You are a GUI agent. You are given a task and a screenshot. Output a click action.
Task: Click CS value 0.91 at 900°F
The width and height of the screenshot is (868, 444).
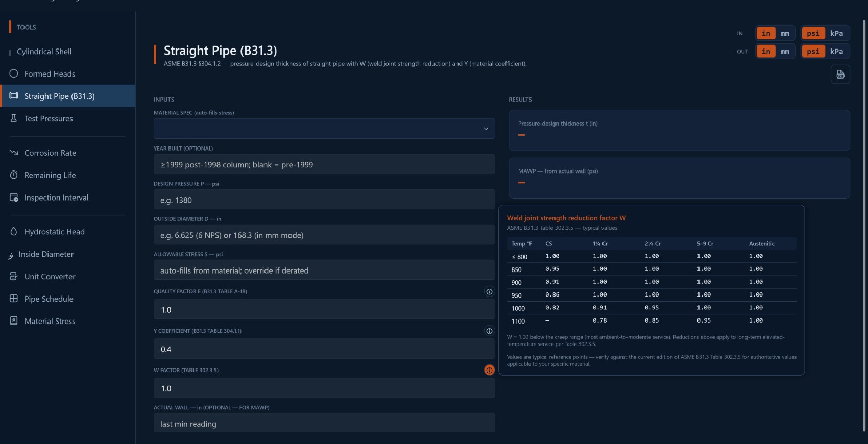pyautogui.click(x=552, y=282)
